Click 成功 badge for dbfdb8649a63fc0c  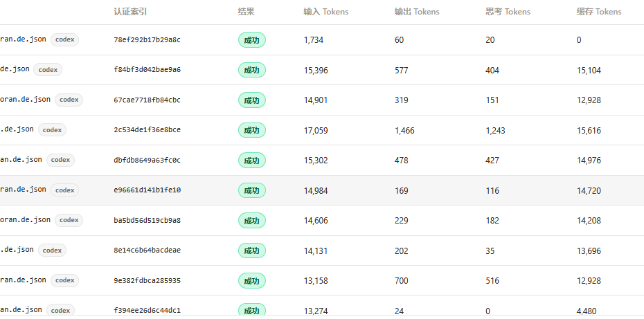point(252,161)
